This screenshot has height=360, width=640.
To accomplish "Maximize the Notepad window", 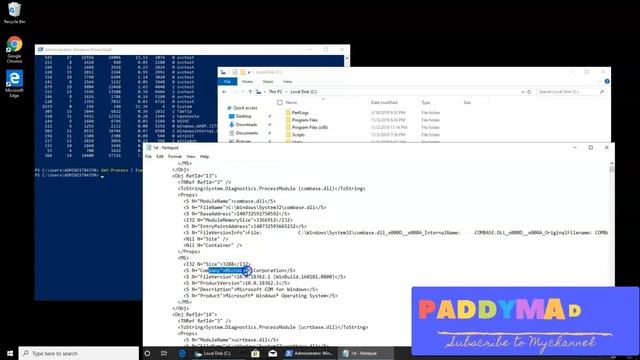I will [x=591, y=147].
